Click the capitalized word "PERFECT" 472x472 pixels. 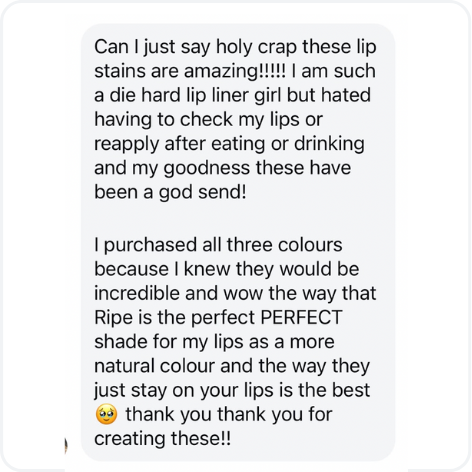pyautogui.click(x=301, y=317)
